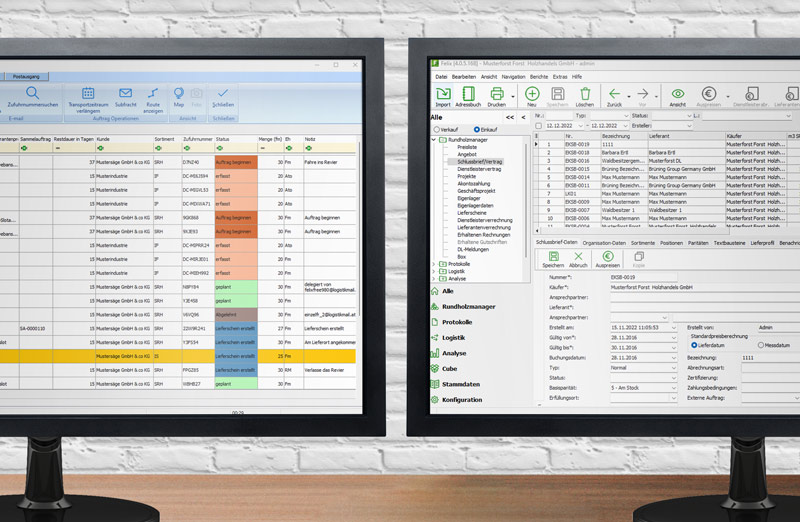This screenshot has height=522, width=800.
Task: Click the Neu plus icon
Action: point(531,95)
